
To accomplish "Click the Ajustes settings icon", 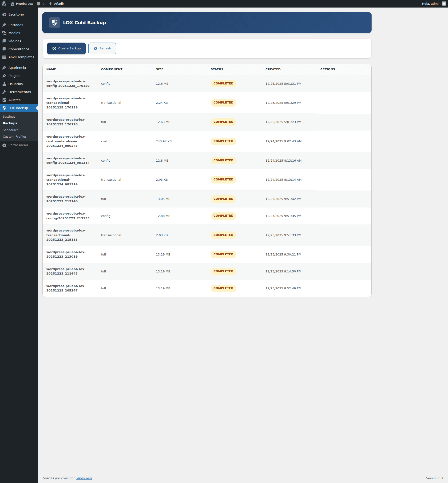I will click(x=4, y=100).
